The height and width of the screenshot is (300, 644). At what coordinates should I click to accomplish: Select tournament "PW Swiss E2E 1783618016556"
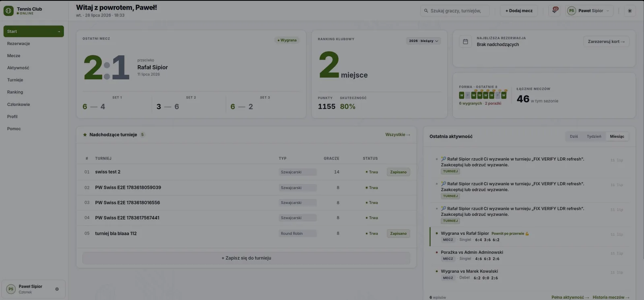[x=246, y=203]
